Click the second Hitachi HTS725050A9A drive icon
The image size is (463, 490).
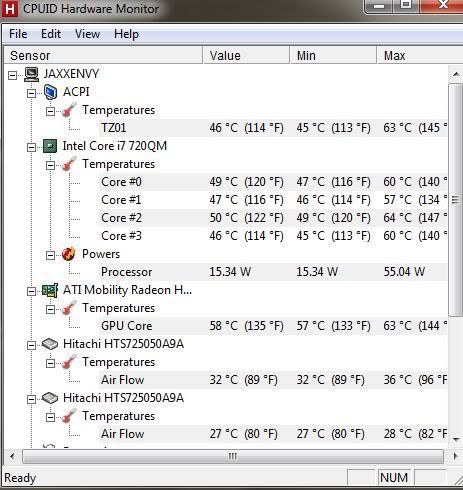click(x=50, y=398)
